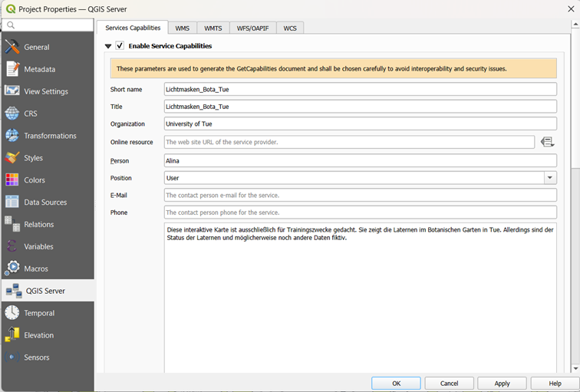The width and height of the screenshot is (580, 392).
Task: Focus the E-Mail input field
Action: click(361, 196)
